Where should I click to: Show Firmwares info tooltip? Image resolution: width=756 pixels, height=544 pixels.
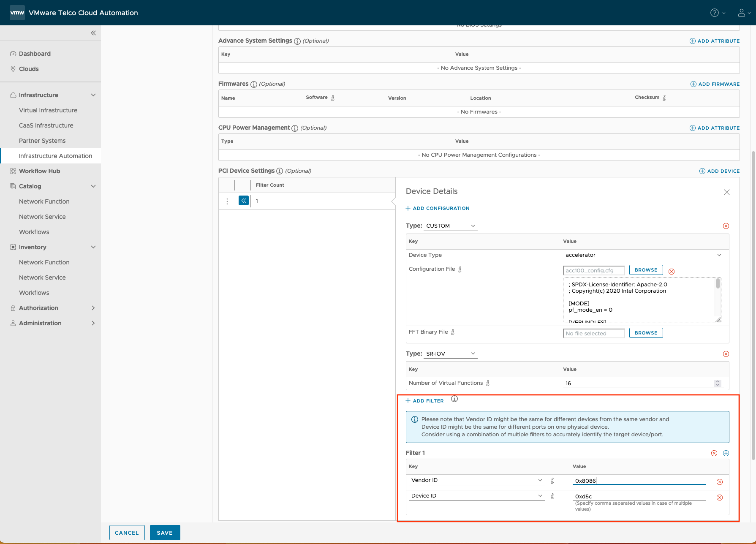click(x=254, y=84)
